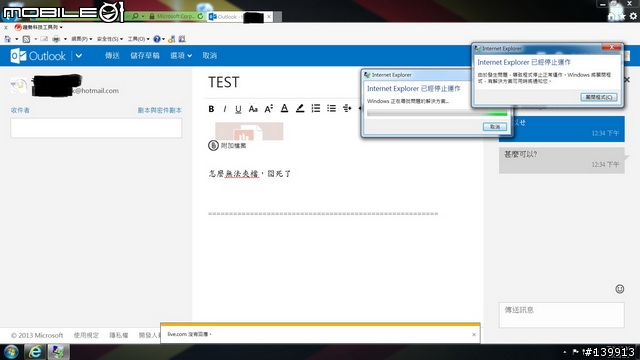This screenshot has height=360, width=640.
Task: Pick the text highlight color tool
Action: click(300, 108)
